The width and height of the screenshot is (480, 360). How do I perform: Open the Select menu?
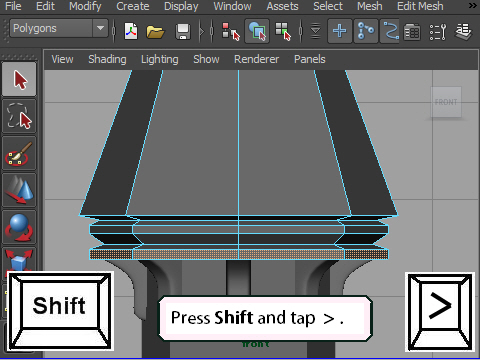click(328, 6)
